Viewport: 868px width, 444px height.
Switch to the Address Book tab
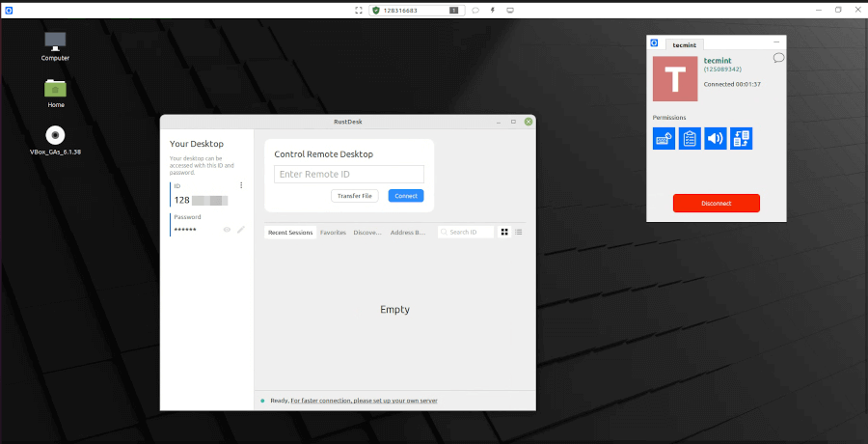pyautogui.click(x=407, y=233)
